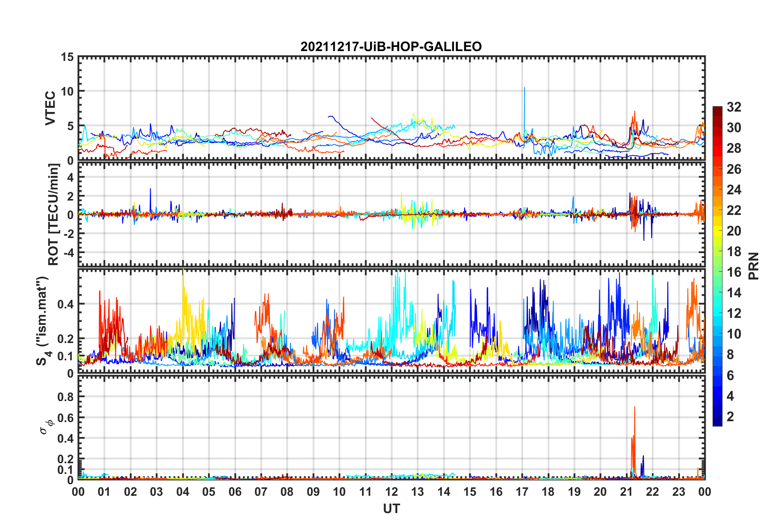Click colorbar tick label 2
Screen dimensions: 783x532
tap(730, 417)
